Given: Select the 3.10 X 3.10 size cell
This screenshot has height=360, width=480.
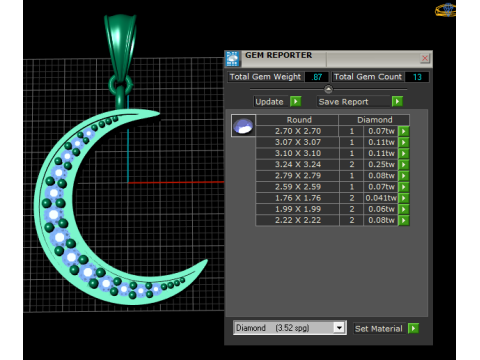Looking at the screenshot, I should (297, 153).
